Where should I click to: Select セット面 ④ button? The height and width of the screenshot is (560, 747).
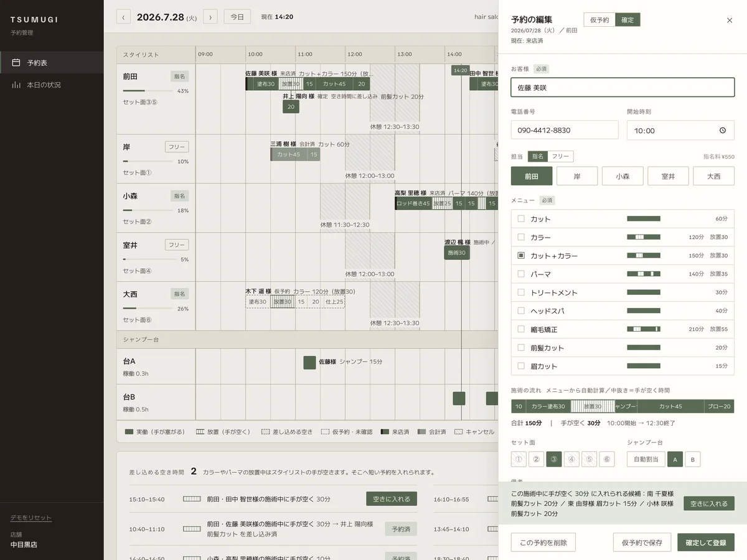tap(571, 459)
